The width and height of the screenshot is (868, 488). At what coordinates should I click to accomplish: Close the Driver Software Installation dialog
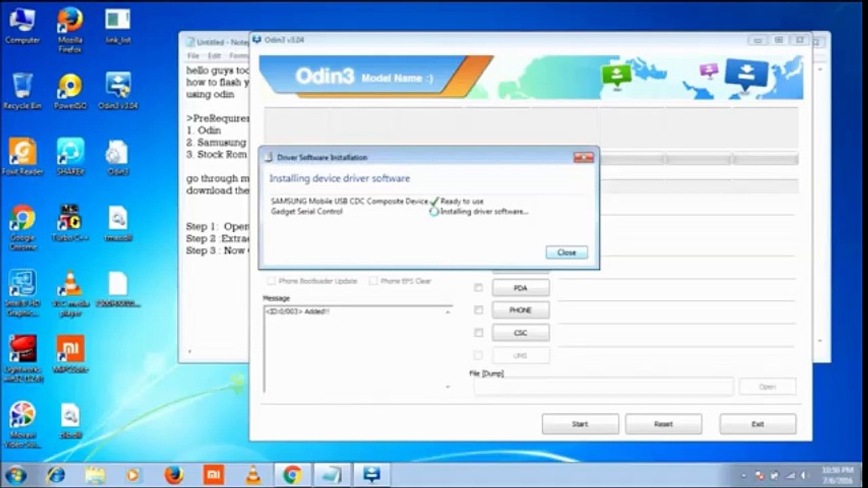(566, 252)
